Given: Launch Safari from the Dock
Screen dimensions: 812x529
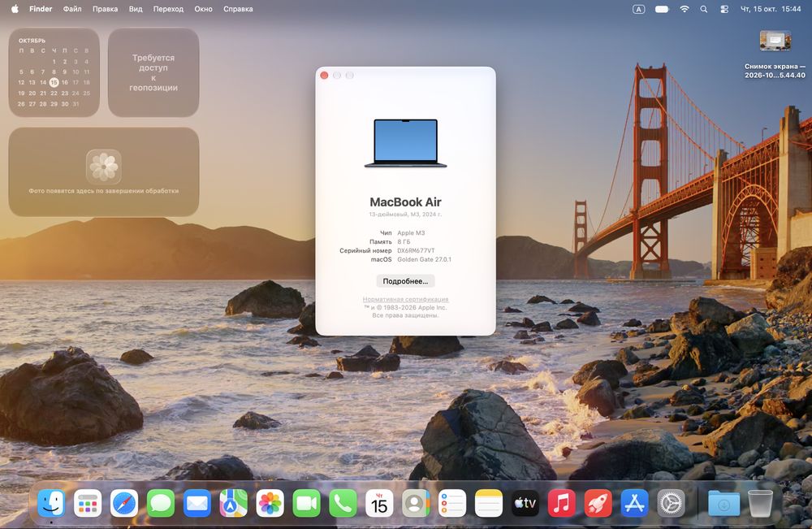Looking at the screenshot, I should 124,503.
